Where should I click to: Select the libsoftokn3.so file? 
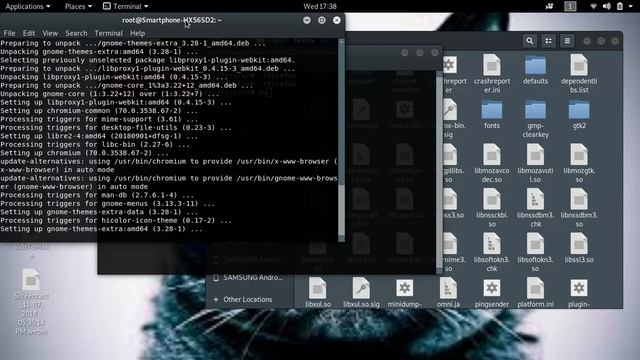pyautogui.click(x=535, y=252)
